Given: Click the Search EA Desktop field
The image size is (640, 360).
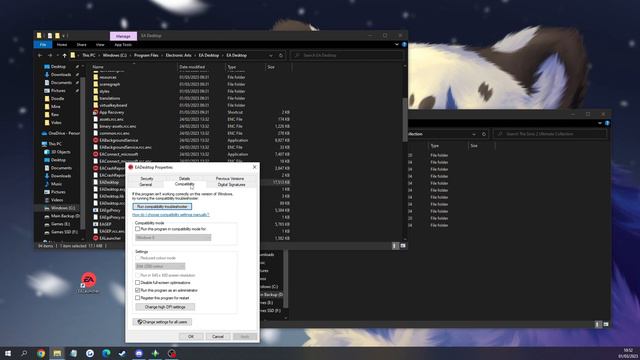Looking at the screenshot, I should pyautogui.click(x=347, y=55).
